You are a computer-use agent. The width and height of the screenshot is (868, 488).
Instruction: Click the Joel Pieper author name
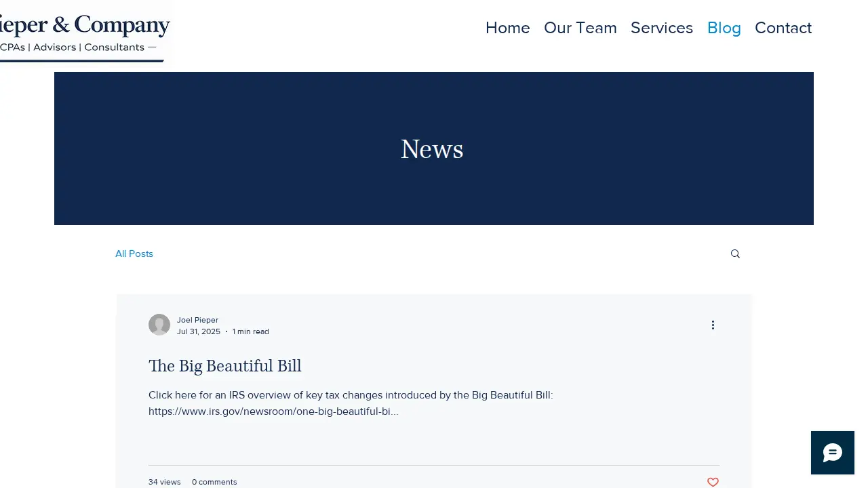[197, 320]
